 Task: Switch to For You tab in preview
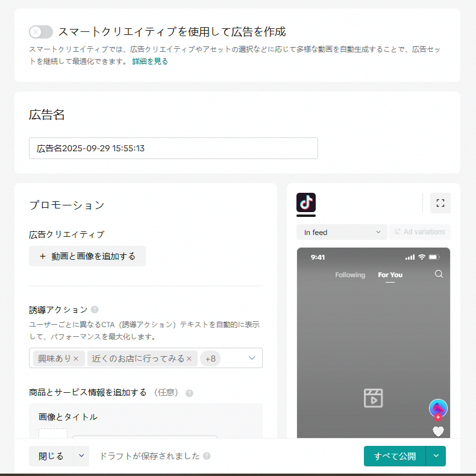click(390, 275)
